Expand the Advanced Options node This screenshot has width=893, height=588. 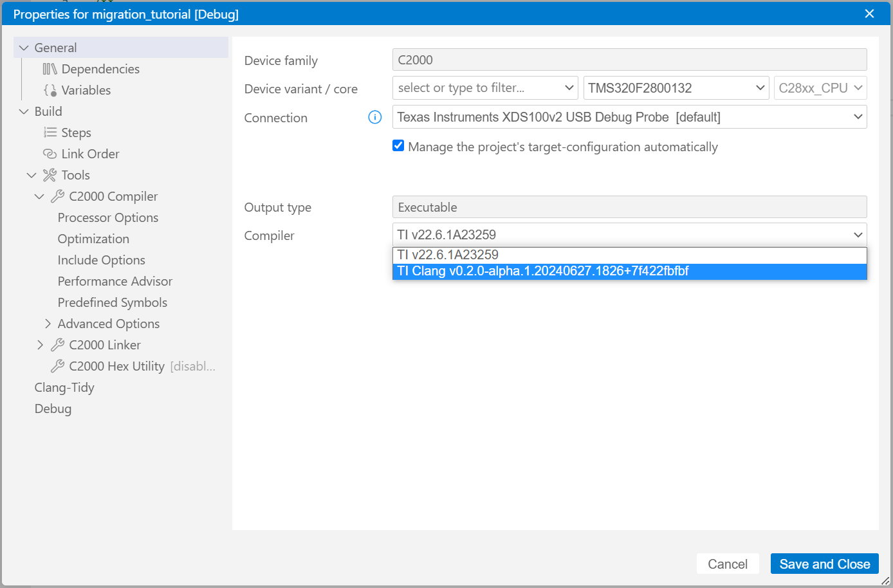click(48, 324)
